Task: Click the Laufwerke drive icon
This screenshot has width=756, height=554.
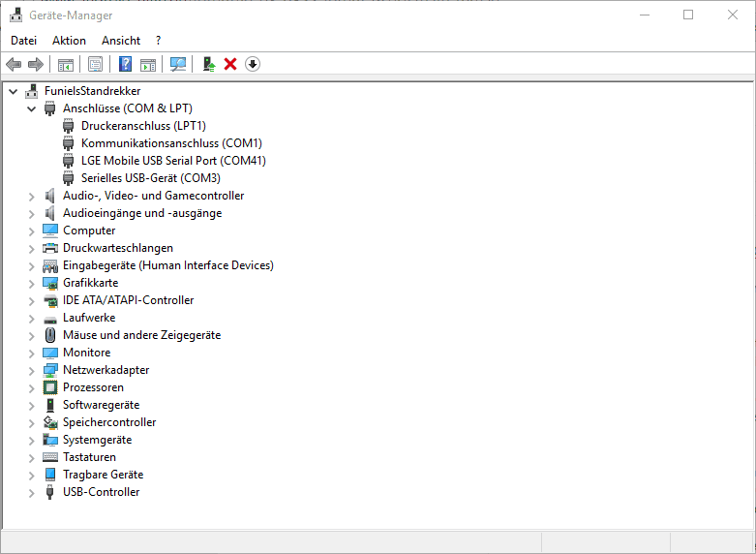Action: [50, 319]
